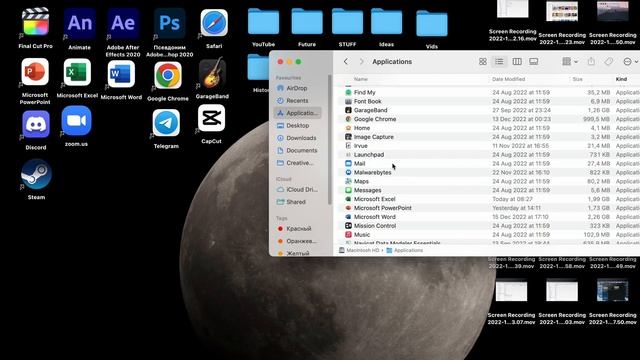
Task: Open Safari desktop shortcut
Action: [214, 23]
